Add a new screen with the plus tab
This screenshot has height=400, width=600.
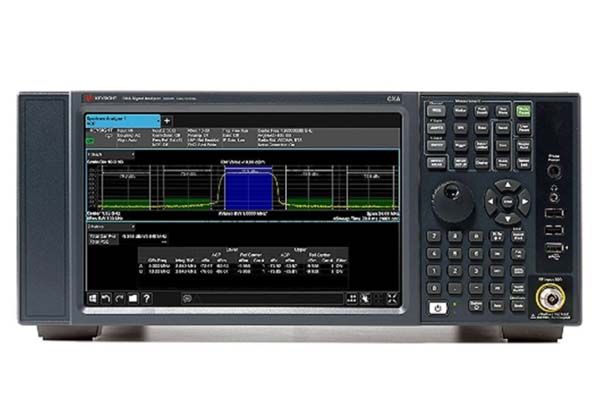pyautogui.click(x=168, y=120)
